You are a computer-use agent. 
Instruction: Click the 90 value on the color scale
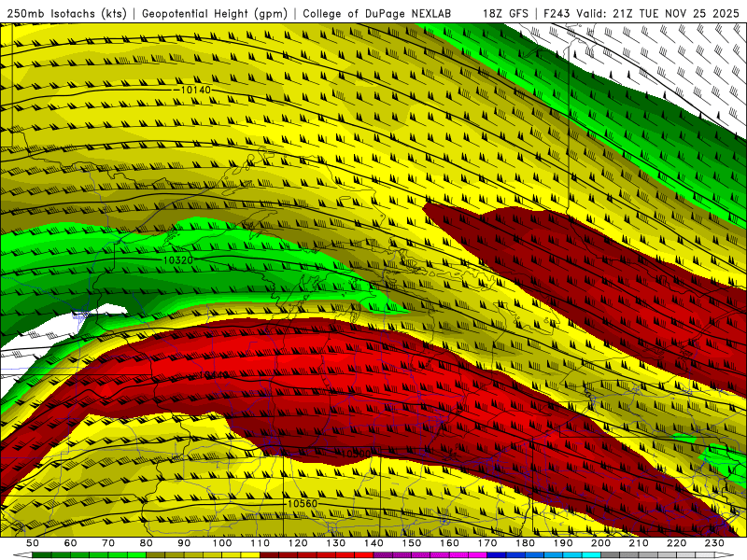pyautogui.click(x=184, y=543)
